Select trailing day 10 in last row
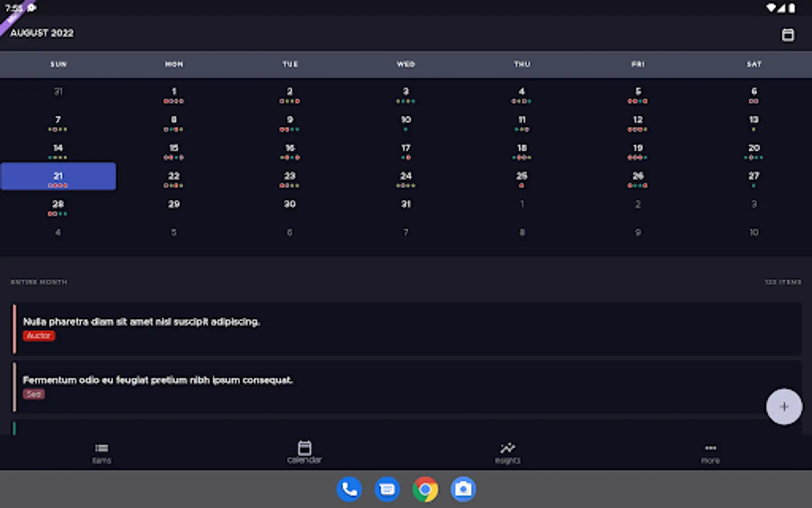812x508 pixels. click(754, 233)
